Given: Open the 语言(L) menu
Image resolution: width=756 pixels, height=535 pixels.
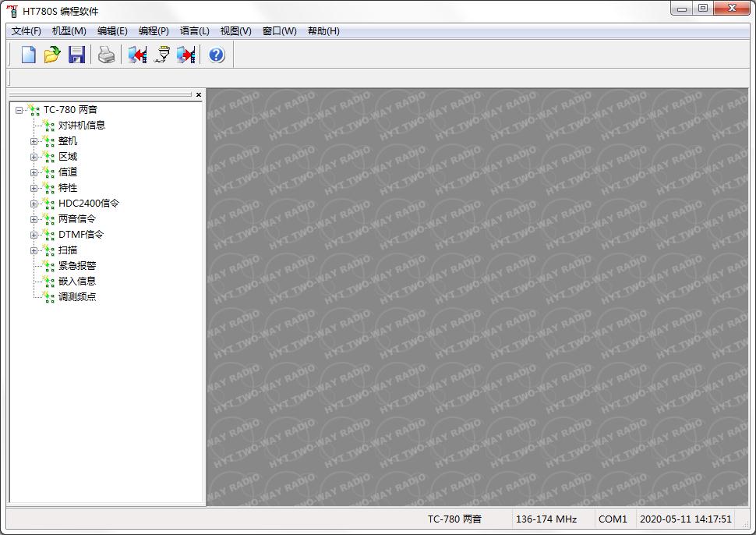Looking at the screenshot, I should 194,31.
